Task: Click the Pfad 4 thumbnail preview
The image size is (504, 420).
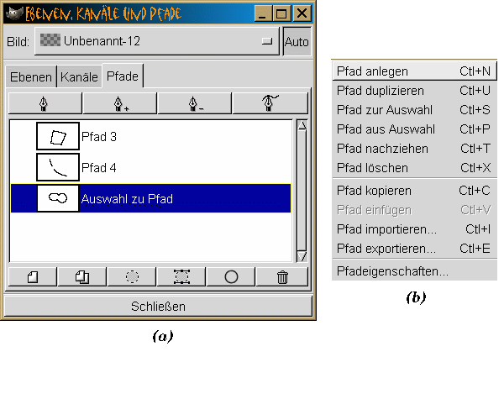Action: [58, 167]
